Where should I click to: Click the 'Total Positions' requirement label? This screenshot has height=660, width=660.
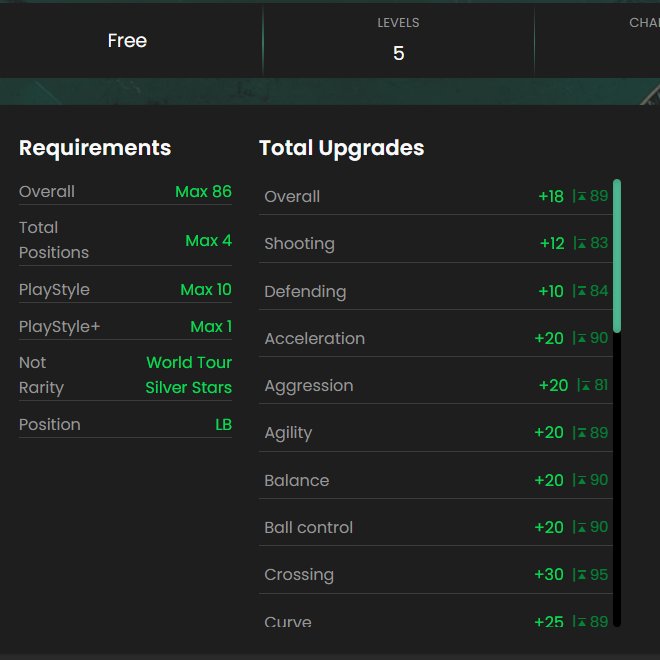(x=54, y=240)
